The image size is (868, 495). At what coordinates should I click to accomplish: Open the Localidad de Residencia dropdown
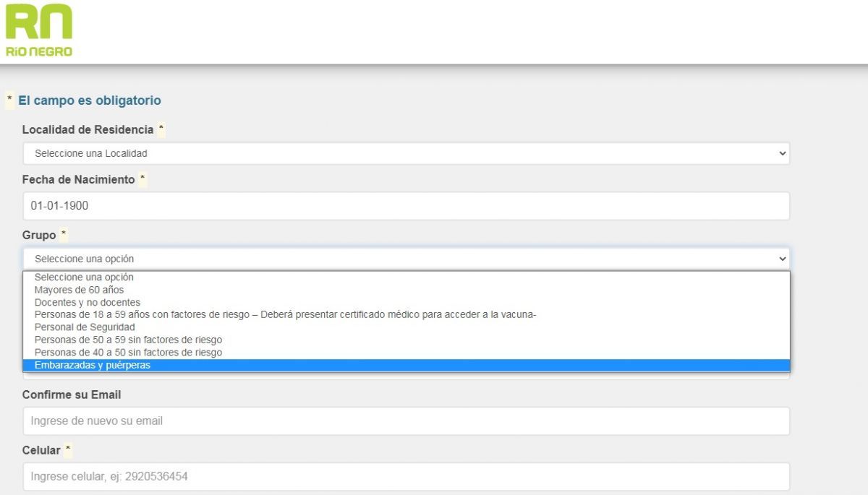[x=405, y=153]
